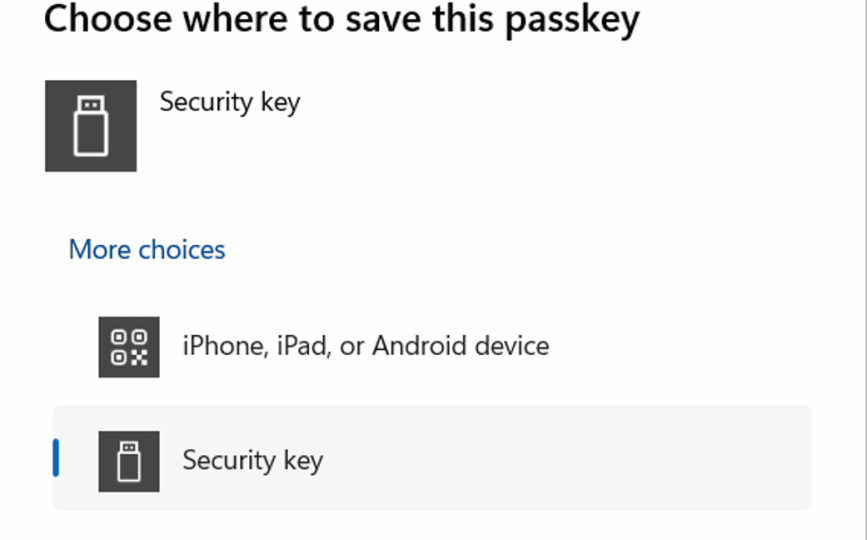Select the QR code tile for phone passkey

click(x=128, y=347)
